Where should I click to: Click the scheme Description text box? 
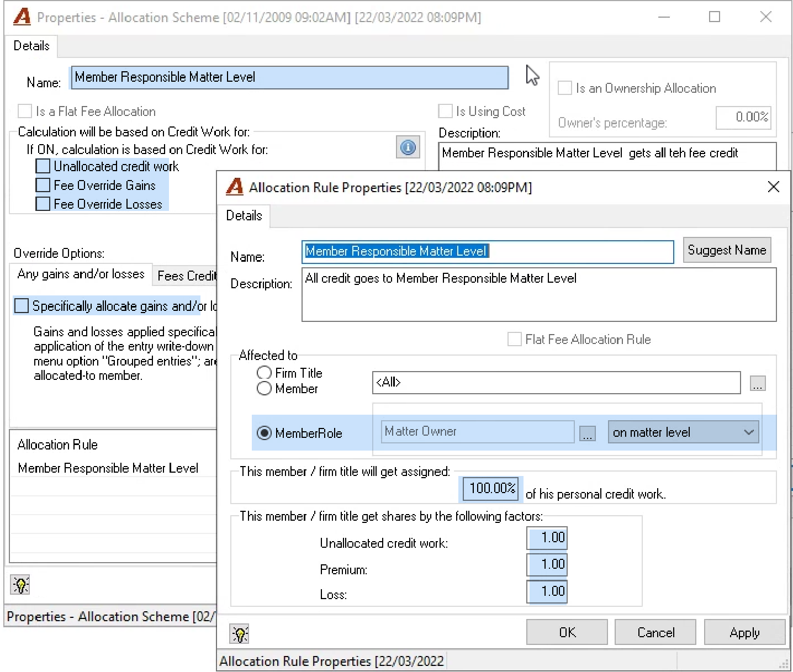coord(607,157)
